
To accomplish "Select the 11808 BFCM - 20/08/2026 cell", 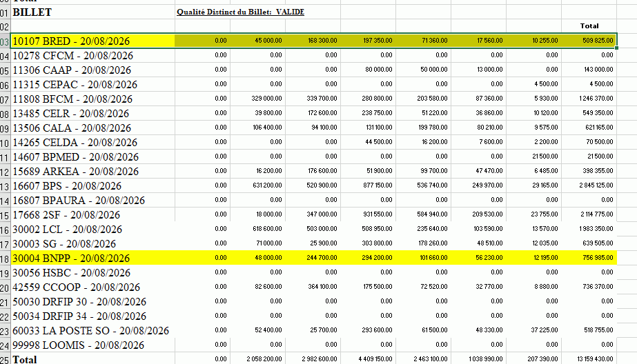I will (x=93, y=99).
